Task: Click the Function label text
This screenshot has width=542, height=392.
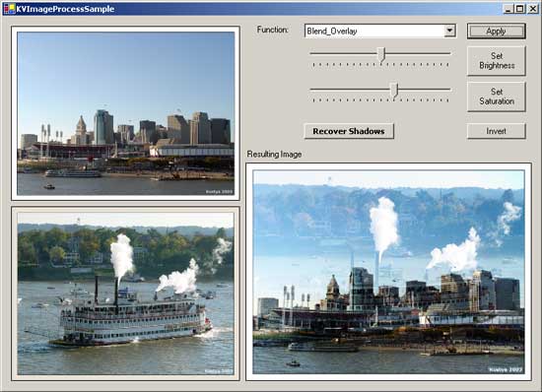Action: point(272,30)
